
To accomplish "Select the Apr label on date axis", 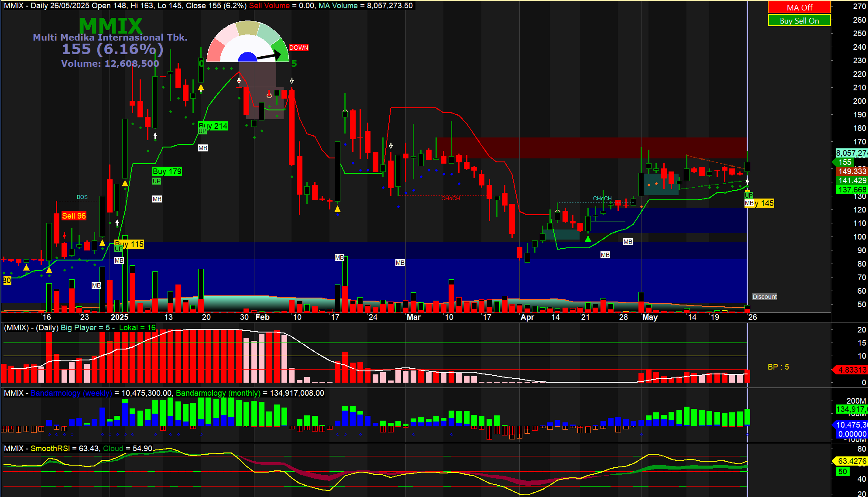I will pos(527,317).
